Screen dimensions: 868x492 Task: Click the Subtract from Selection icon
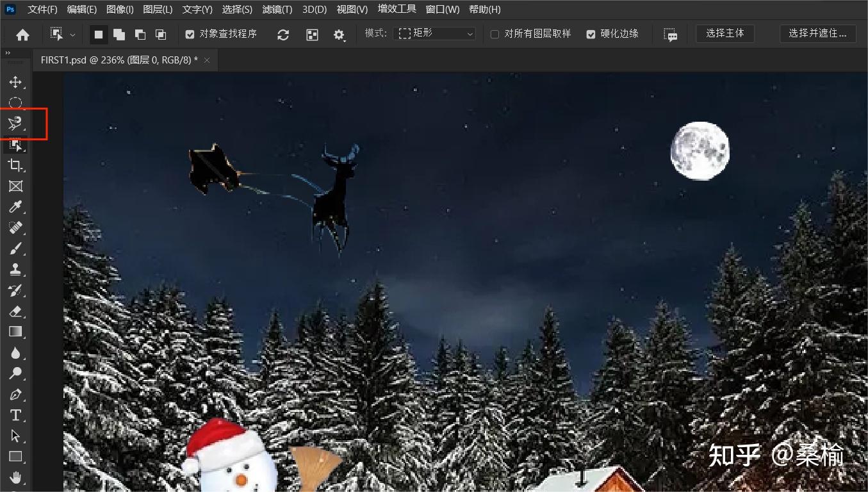pos(140,35)
